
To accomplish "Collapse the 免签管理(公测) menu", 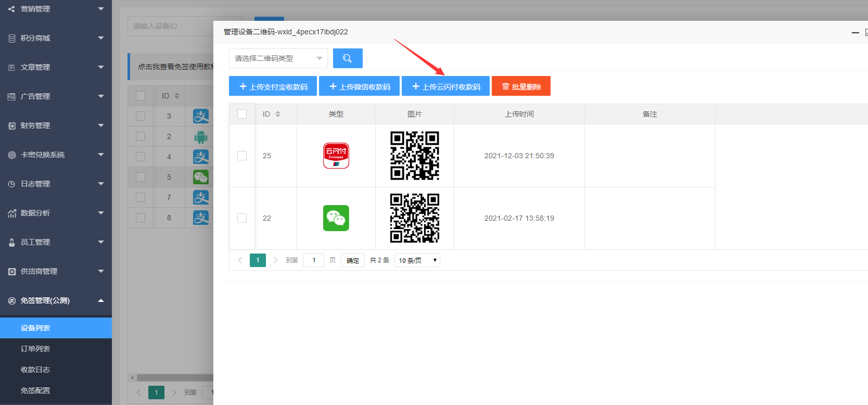I will 101,300.
